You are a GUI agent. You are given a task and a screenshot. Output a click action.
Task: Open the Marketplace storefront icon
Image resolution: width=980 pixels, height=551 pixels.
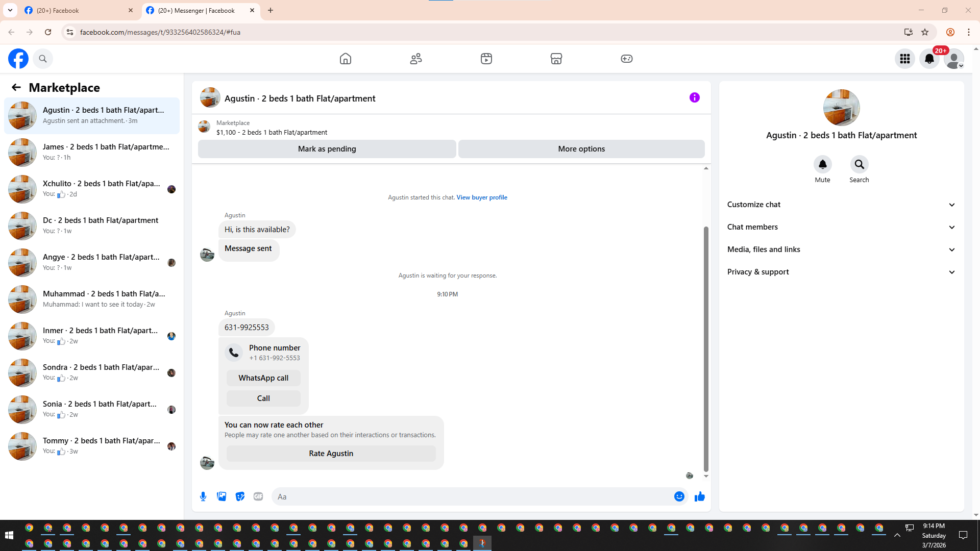[556, 59]
